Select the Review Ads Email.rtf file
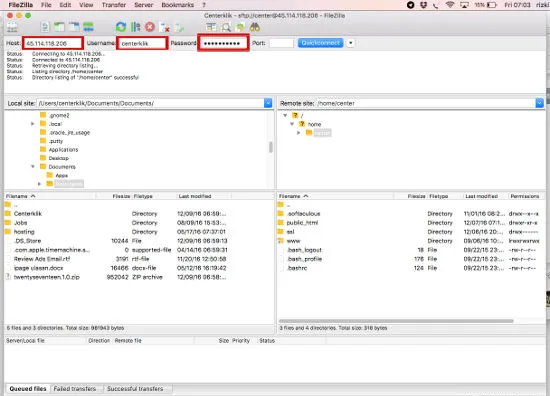Viewport: 550px width, 396px height. pyautogui.click(x=42, y=259)
